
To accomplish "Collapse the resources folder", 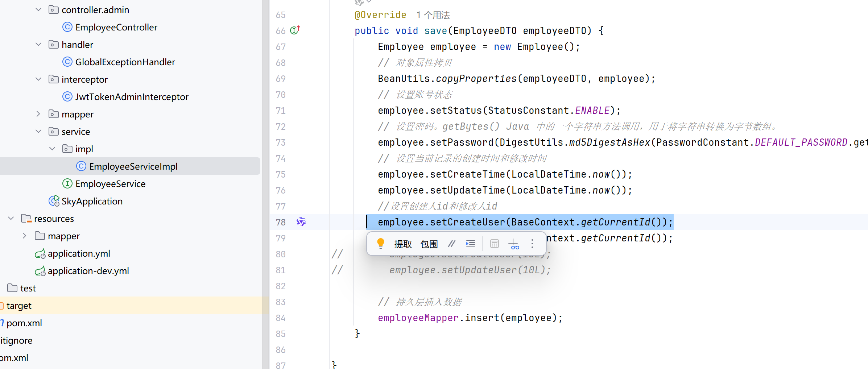I will point(11,219).
